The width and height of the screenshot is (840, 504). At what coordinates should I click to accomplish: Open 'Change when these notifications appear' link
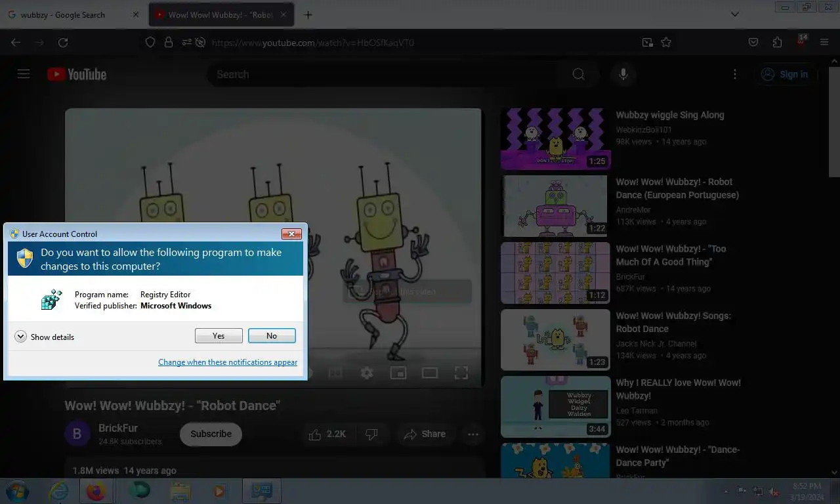(228, 362)
